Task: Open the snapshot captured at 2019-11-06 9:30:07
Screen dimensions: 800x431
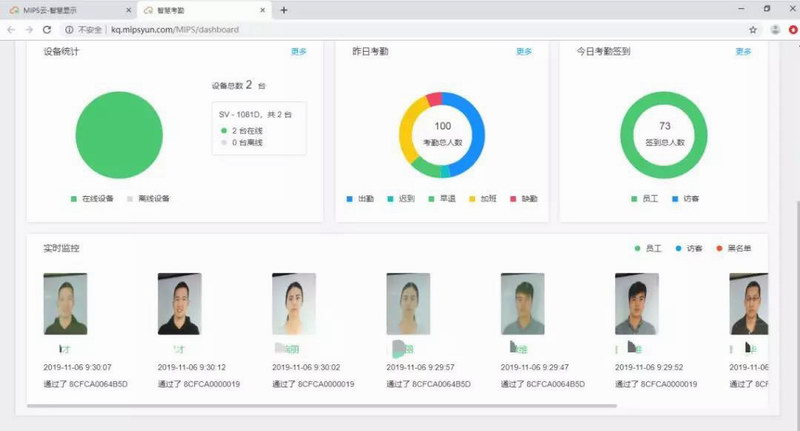Action: tap(65, 304)
